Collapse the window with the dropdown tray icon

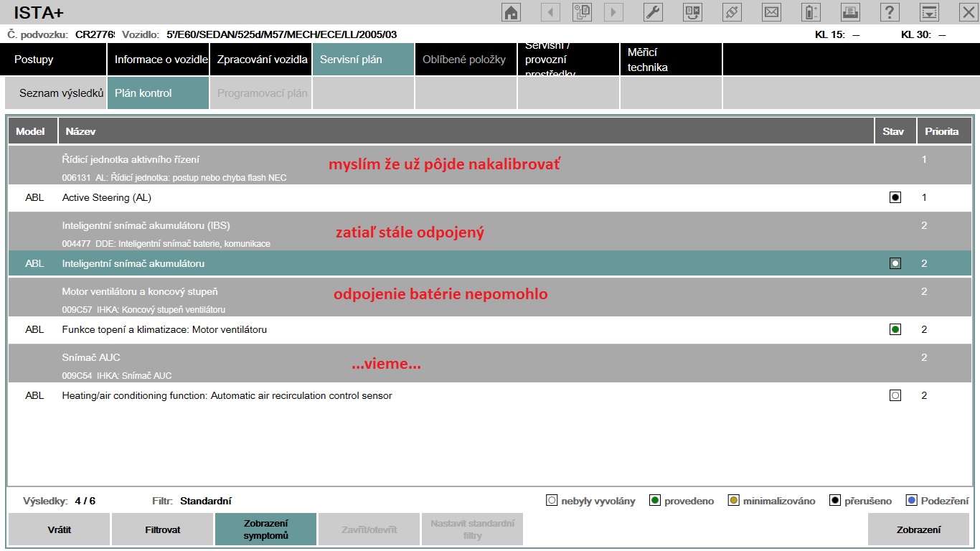(x=929, y=12)
